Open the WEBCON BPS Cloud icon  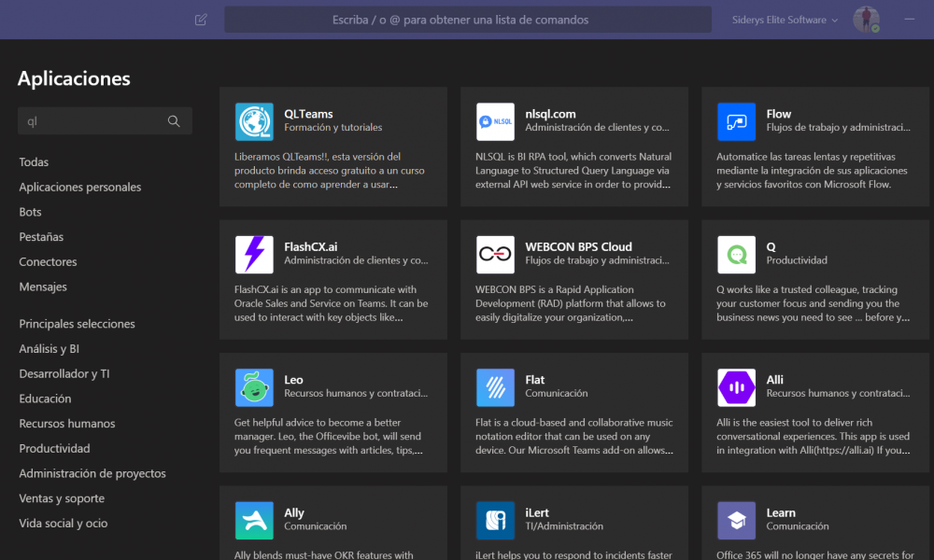(x=495, y=254)
